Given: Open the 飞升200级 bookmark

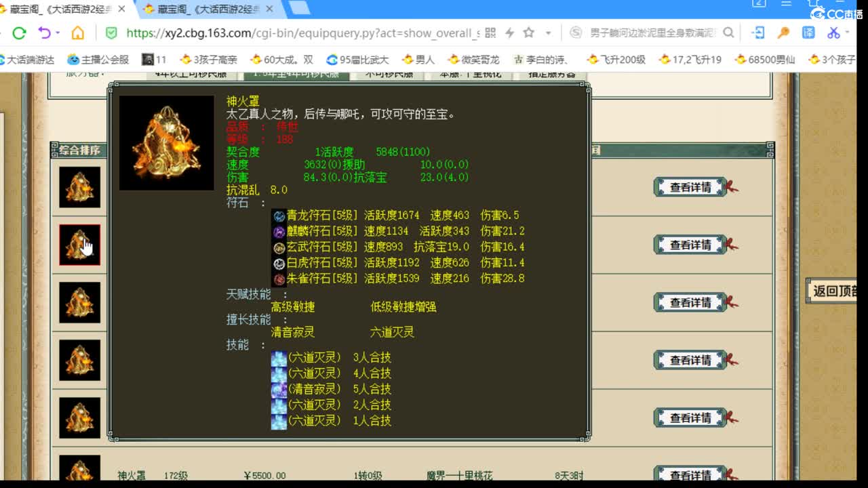Looking at the screenshot, I should [x=616, y=60].
